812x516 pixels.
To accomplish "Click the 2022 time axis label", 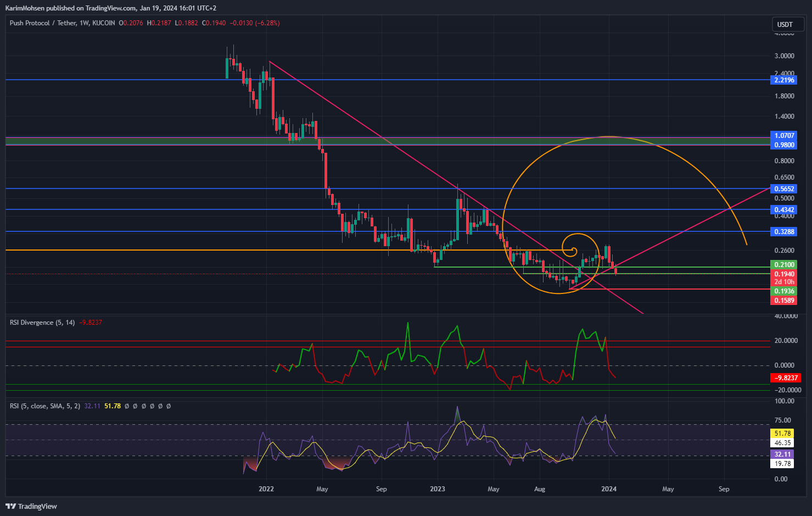I will coord(266,489).
